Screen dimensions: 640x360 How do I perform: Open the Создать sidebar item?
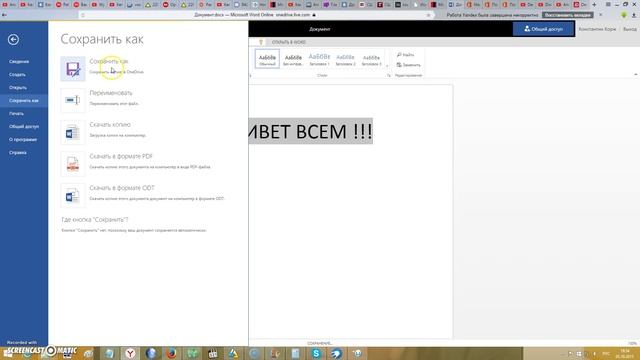[x=17, y=75]
